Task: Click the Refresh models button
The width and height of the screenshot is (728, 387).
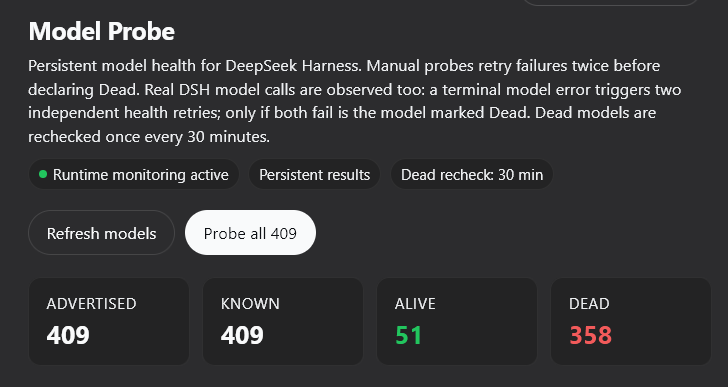Action: click(101, 232)
